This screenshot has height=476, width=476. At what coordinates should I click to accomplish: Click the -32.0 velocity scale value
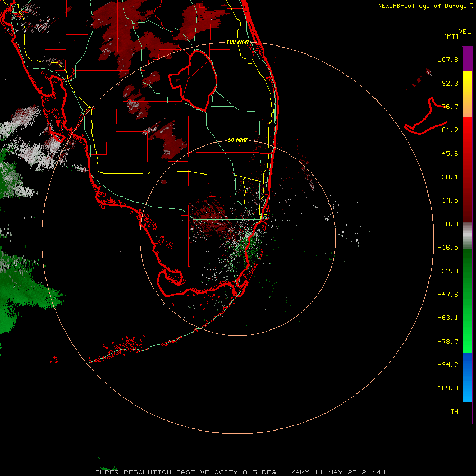click(x=448, y=271)
